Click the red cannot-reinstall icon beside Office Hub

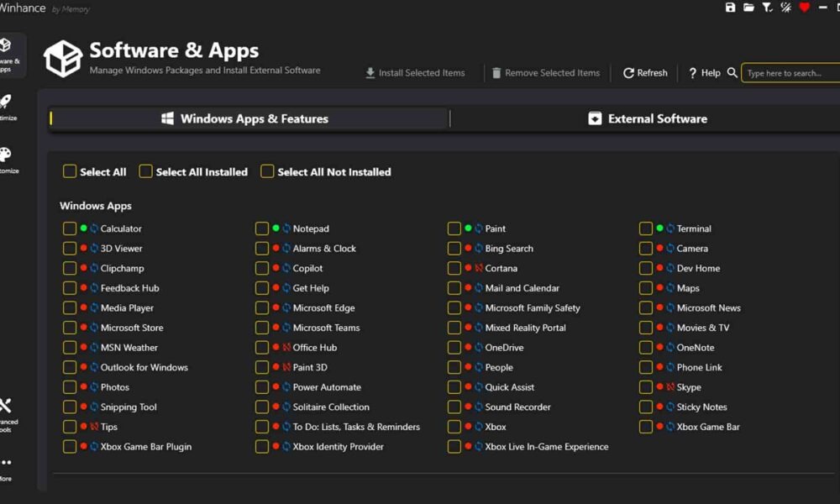tap(286, 348)
